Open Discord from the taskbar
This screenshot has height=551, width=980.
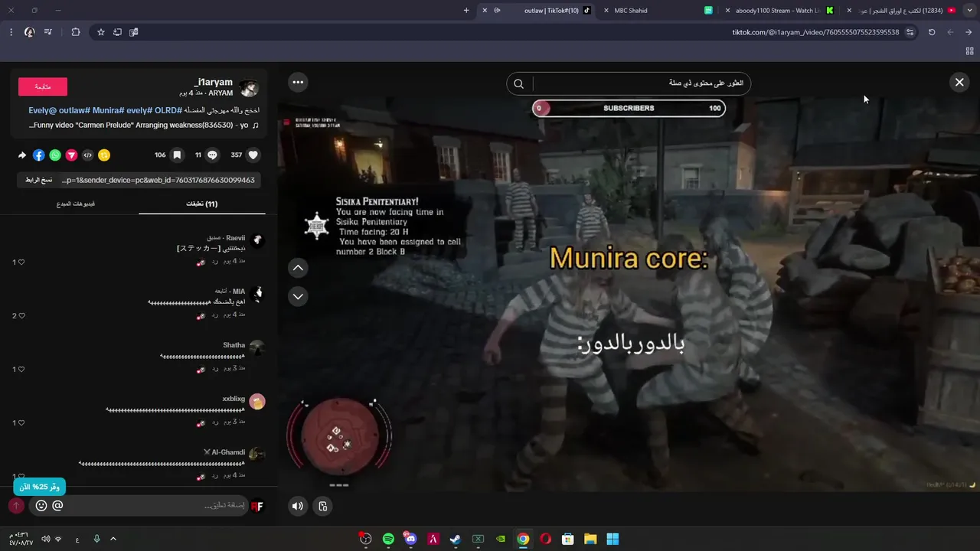tap(410, 539)
